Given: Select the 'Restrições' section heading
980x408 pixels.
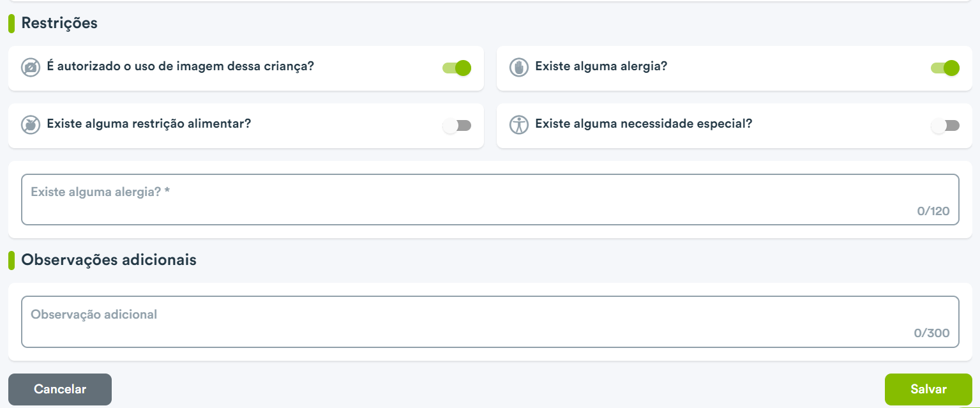Looking at the screenshot, I should (x=59, y=23).
